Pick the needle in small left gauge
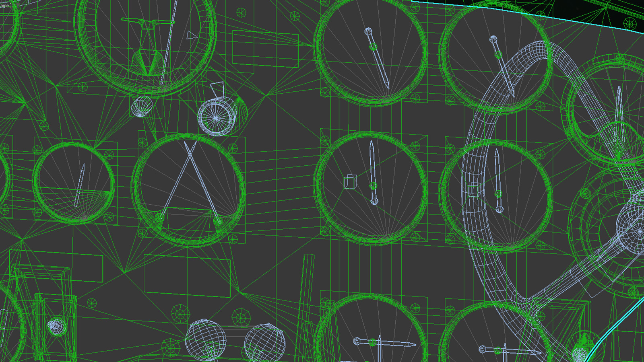This screenshot has width=644, height=362. pyautogui.click(x=80, y=185)
